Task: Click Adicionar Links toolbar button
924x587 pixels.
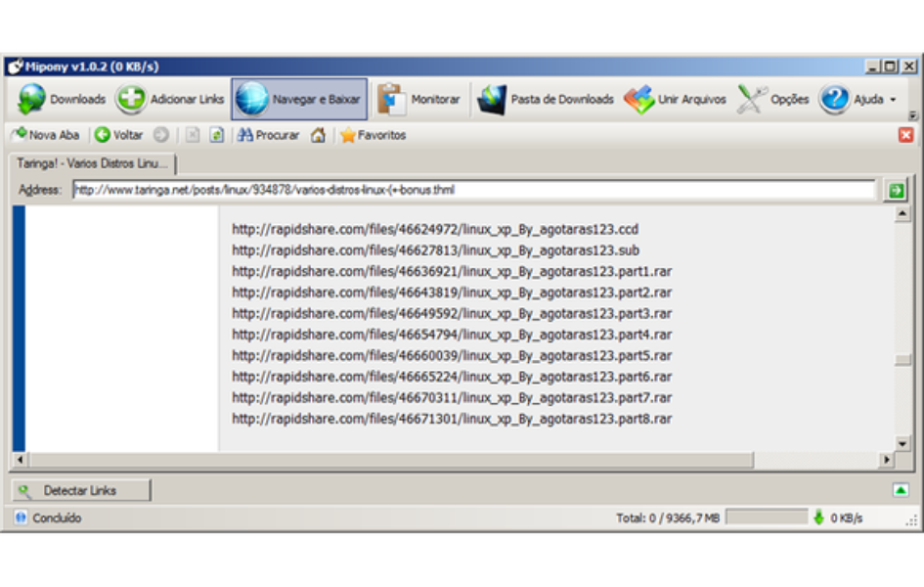Action: click(171, 99)
